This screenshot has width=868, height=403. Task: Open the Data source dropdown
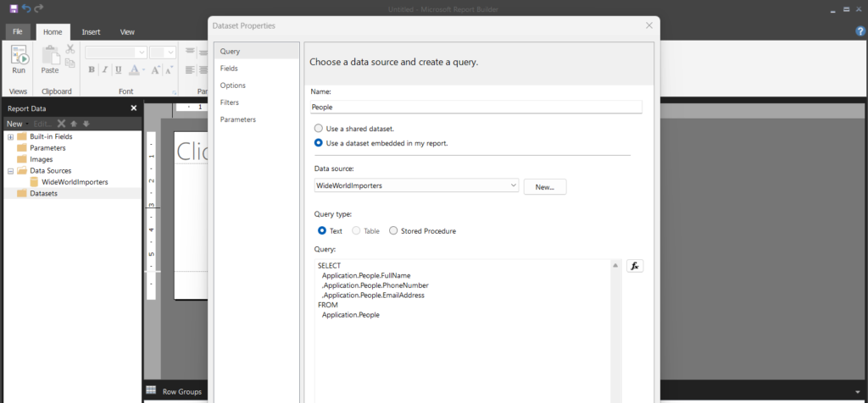tap(514, 185)
